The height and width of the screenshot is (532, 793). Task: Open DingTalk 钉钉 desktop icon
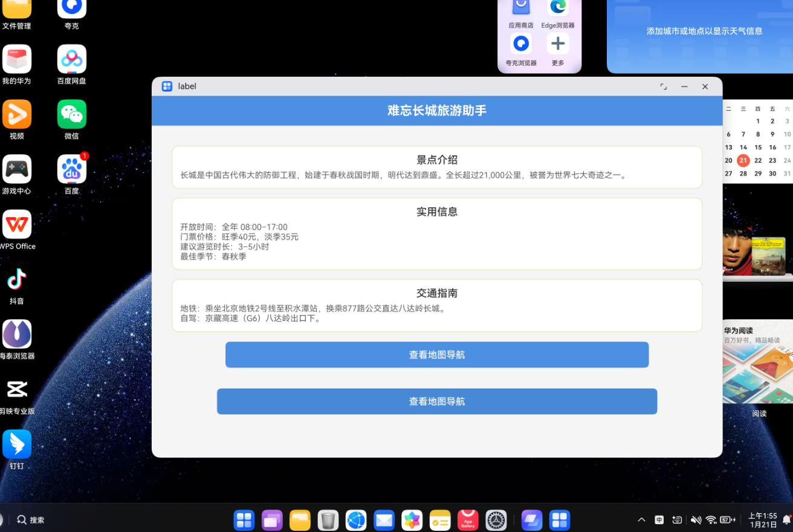(17, 445)
